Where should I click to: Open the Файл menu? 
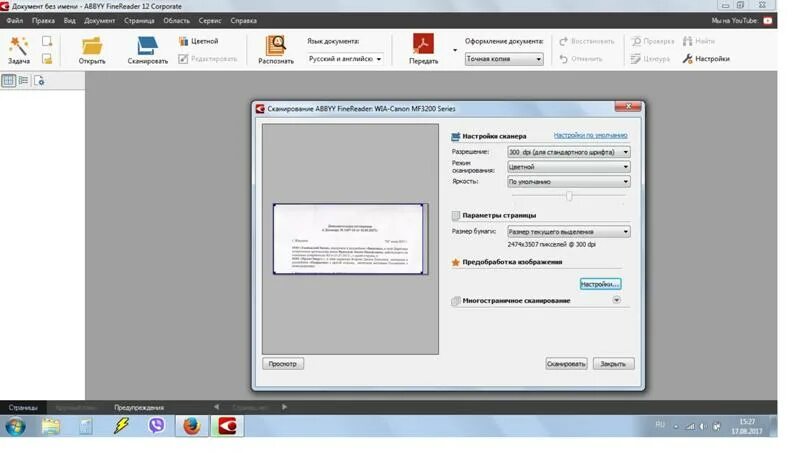tap(15, 21)
